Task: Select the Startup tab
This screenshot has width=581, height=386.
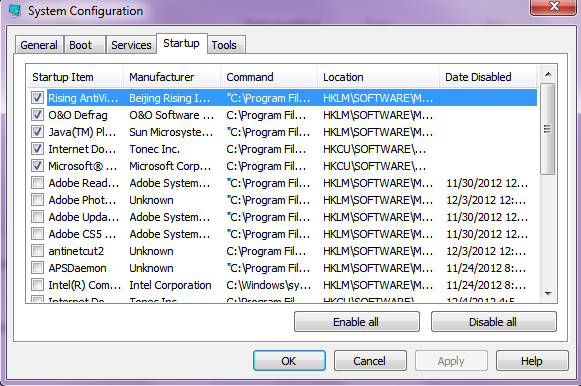Action: click(x=182, y=43)
